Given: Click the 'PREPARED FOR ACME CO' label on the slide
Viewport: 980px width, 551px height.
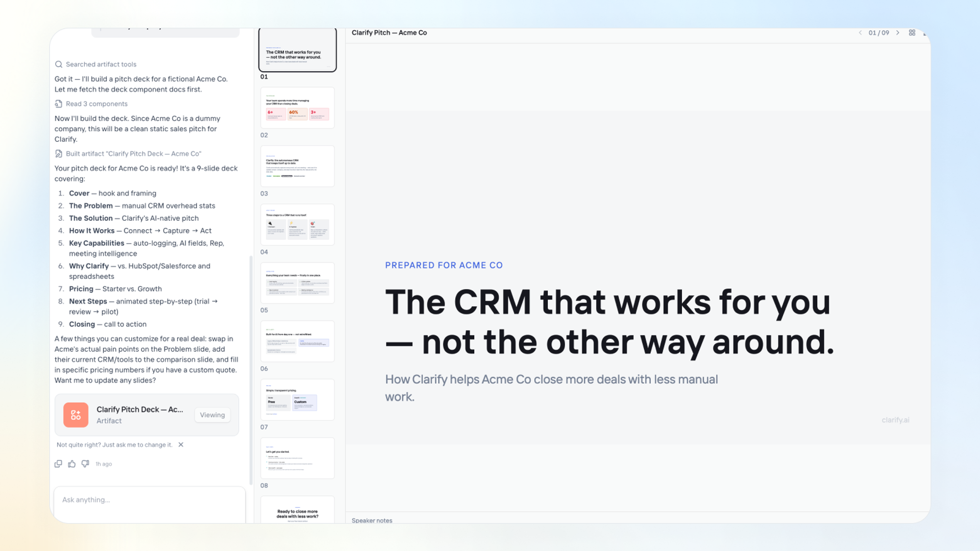Looking at the screenshot, I should pos(444,265).
